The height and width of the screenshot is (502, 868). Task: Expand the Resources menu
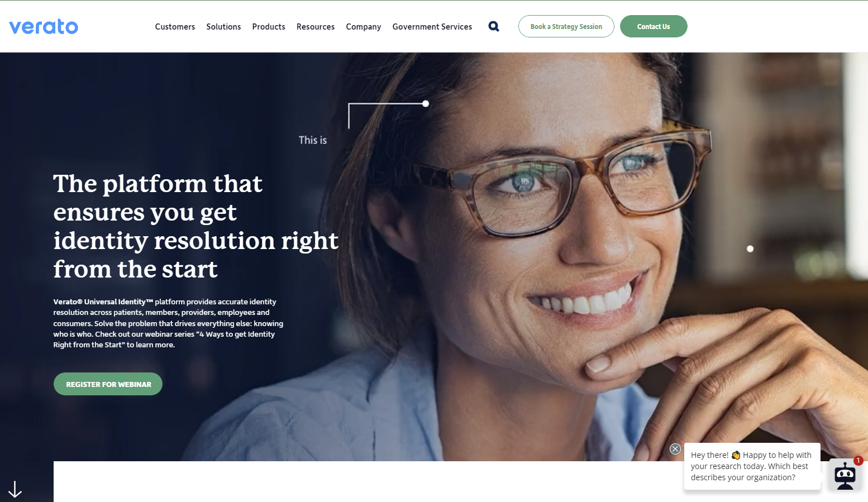(x=316, y=27)
